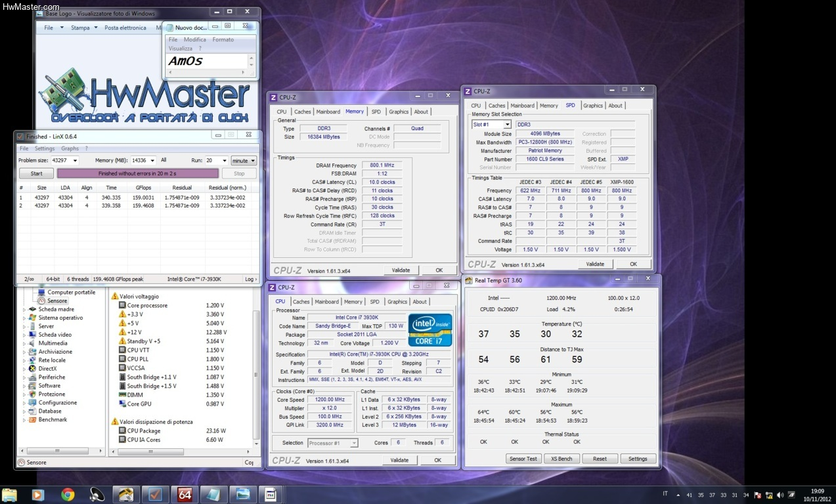Open Windows Explorer from the taskbar
The image size is (836, 504).
tap(9, 495)
